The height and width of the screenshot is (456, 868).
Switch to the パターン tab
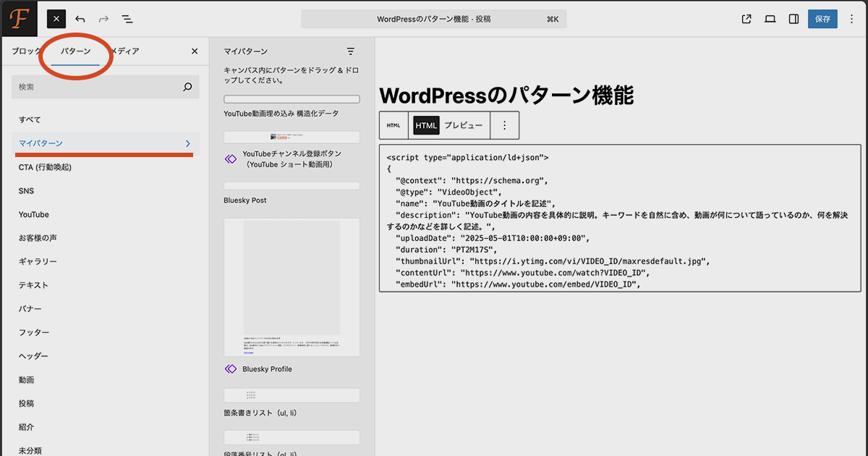coord(76,51)
